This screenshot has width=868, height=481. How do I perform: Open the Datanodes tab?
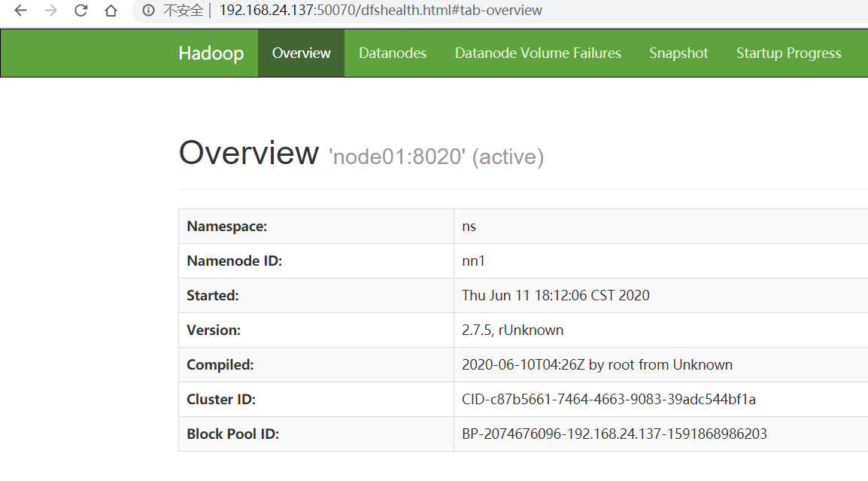(393, 53)
